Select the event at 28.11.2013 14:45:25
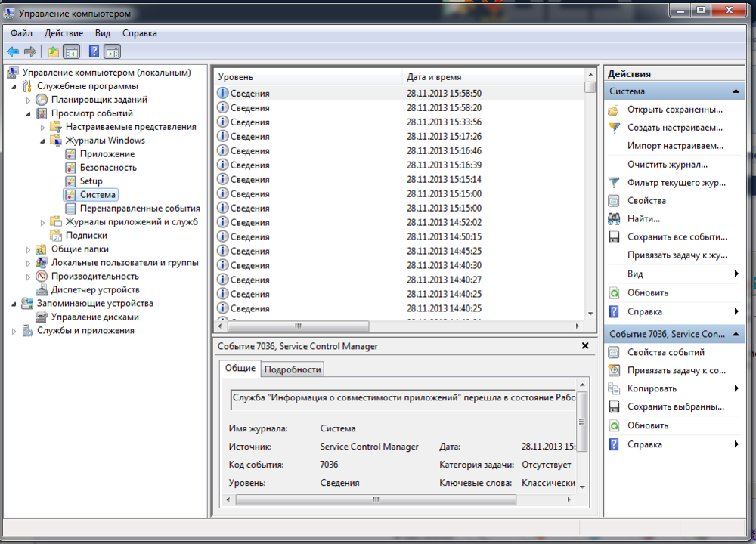 click(x=399, y=251)
